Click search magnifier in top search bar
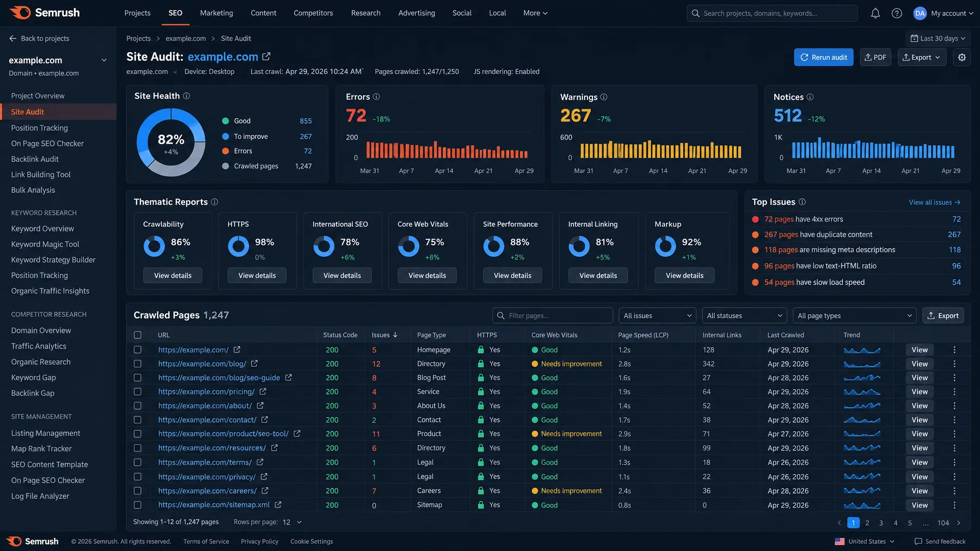Screen dimensions: 980x551 [695, 13]
